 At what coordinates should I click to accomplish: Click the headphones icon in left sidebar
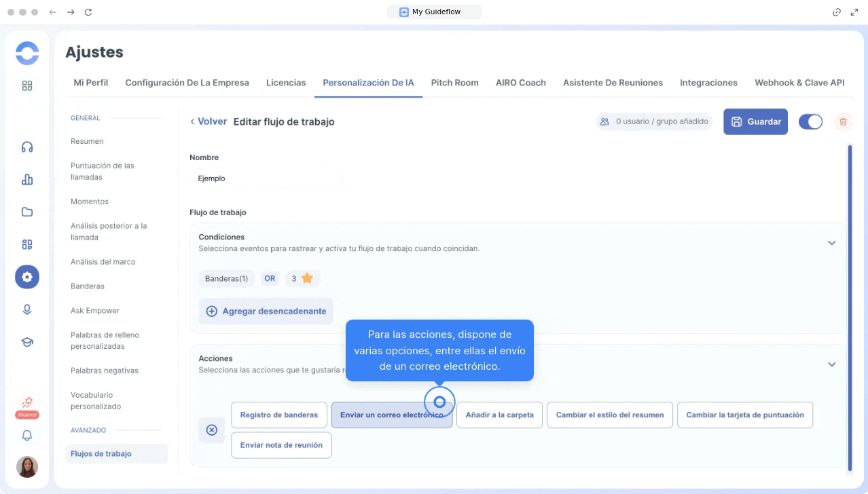pos(27,147)
